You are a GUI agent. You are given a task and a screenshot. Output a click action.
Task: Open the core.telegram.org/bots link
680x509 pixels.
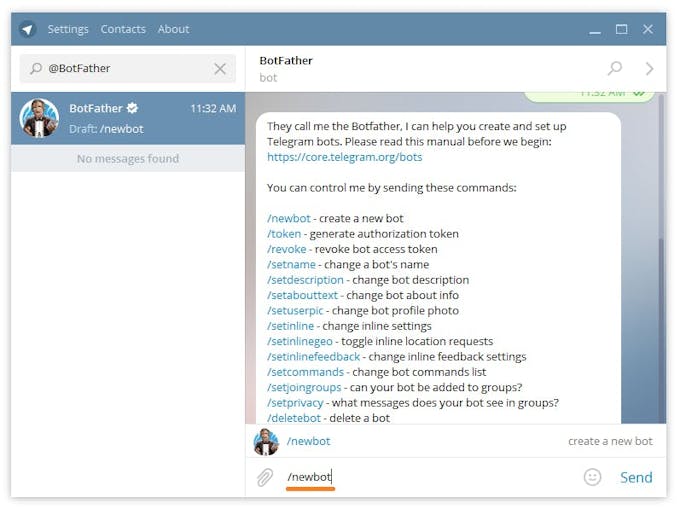(344, 157)
